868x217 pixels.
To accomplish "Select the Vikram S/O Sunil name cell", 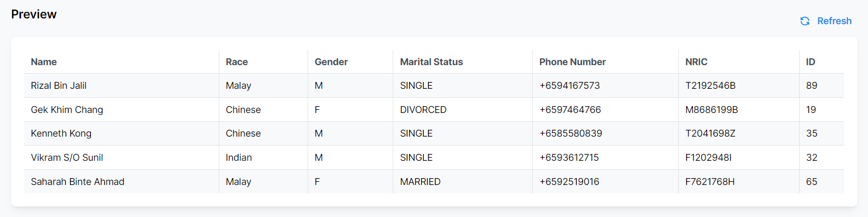I will 67,158.
